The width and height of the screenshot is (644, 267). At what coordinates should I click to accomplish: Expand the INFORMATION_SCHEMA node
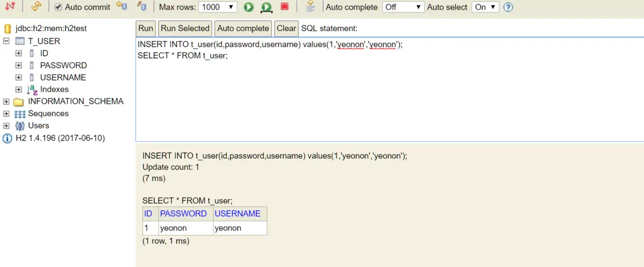coord(6,102)
